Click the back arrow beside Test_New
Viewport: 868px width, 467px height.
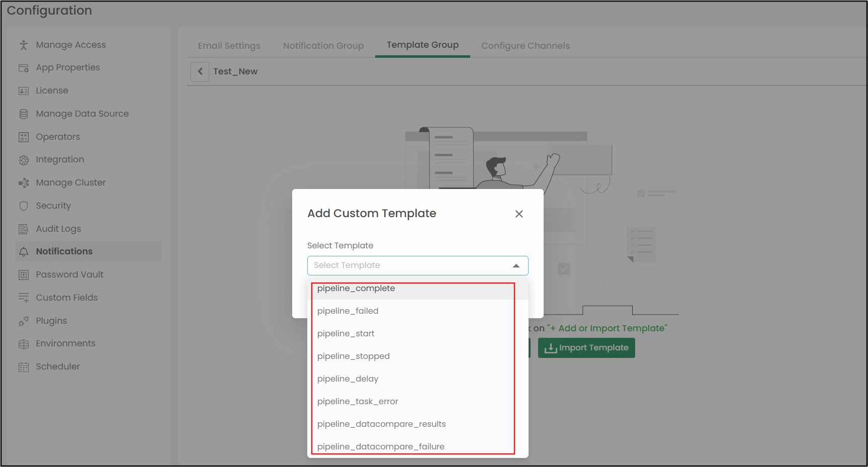point(200,72)
